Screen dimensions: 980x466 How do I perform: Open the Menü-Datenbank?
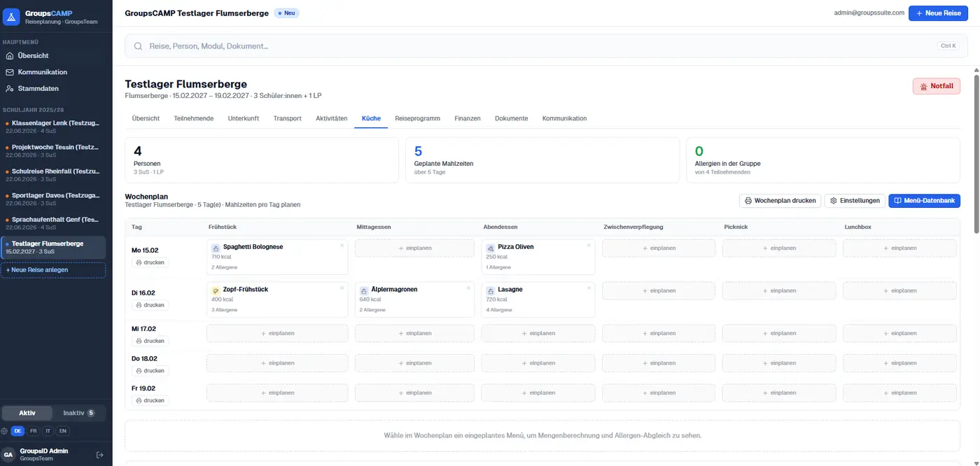click(924, 201)
